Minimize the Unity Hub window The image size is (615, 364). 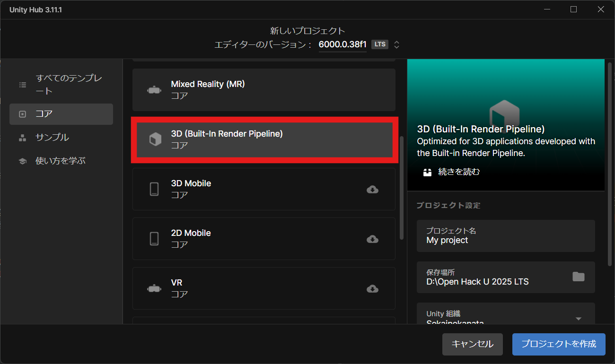pyautogui.click(x=547, y=9)
